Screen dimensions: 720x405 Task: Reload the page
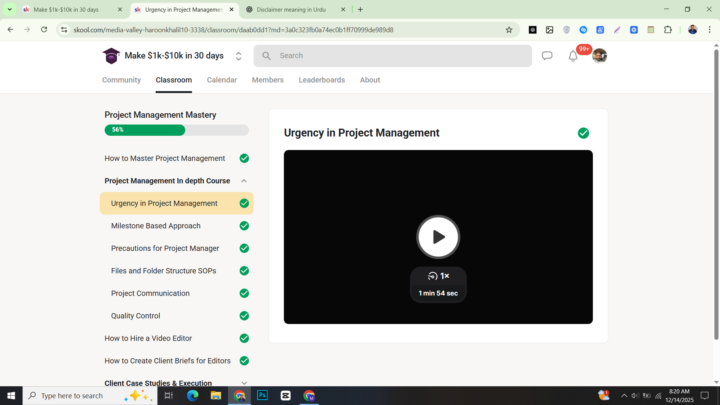point(44,30)
